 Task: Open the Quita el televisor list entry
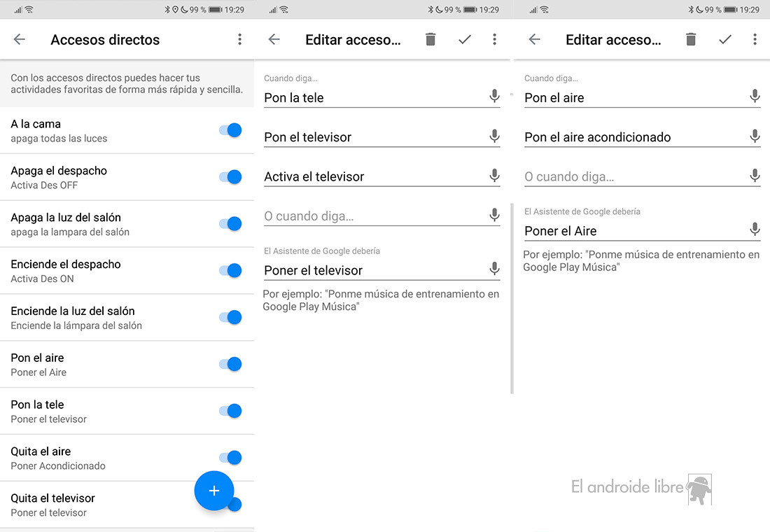click(127, 505)
